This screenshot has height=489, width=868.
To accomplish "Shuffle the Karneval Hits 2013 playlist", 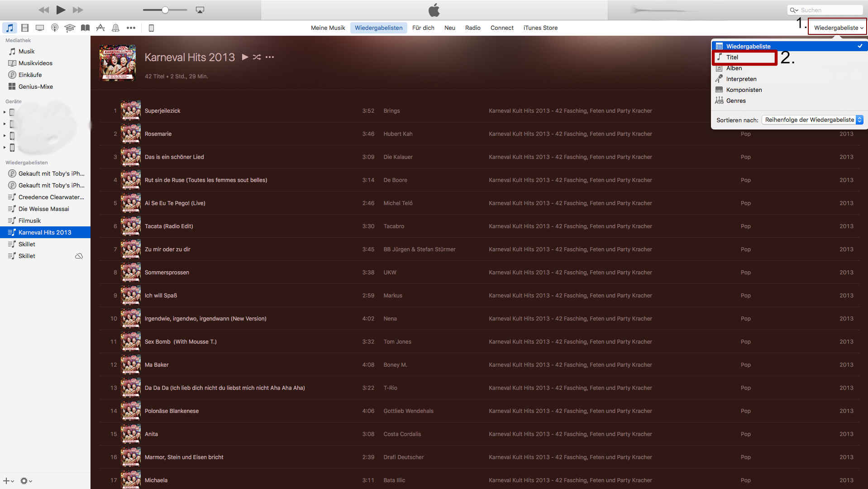I will coord(257,57).
